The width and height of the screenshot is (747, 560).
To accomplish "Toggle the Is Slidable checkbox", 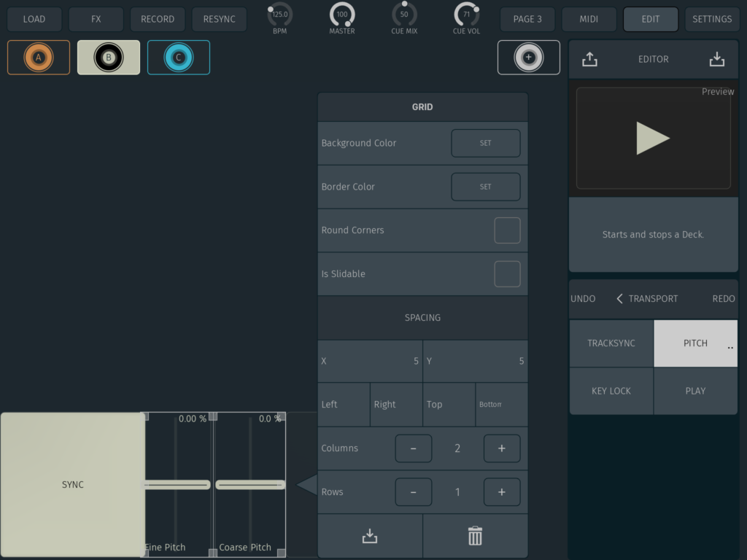I will [x=507, y=274].
